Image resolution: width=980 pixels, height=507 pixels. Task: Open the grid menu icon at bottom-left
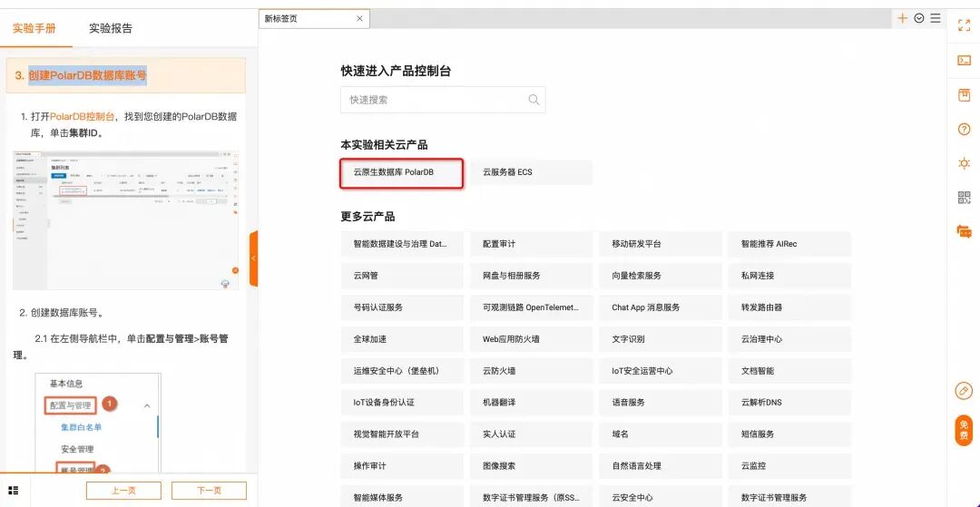coord(14,490)
